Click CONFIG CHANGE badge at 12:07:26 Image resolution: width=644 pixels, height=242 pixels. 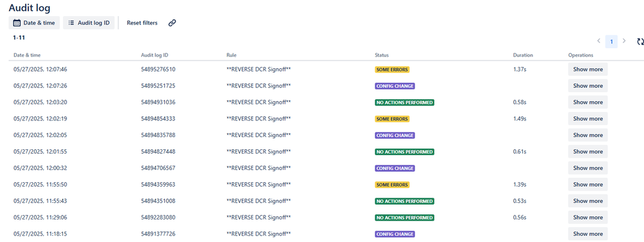pyautogui.click(x=395, y=86)
